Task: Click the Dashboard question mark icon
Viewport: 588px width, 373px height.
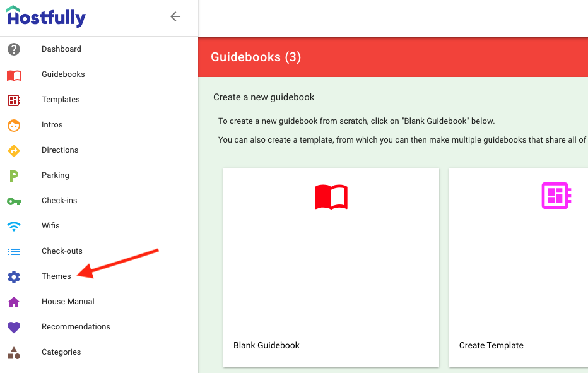Action: coord(14,49)
